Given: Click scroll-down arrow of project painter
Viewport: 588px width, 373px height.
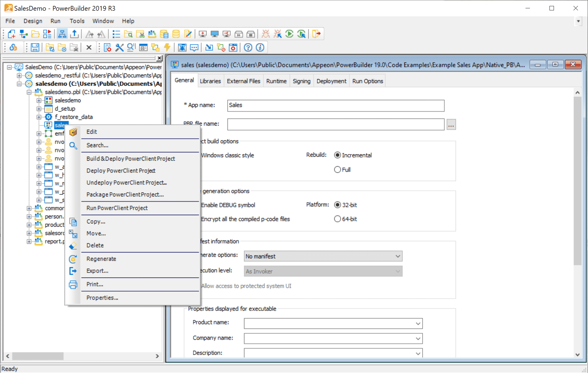Looking at the screenshot, I should (577, 354).
